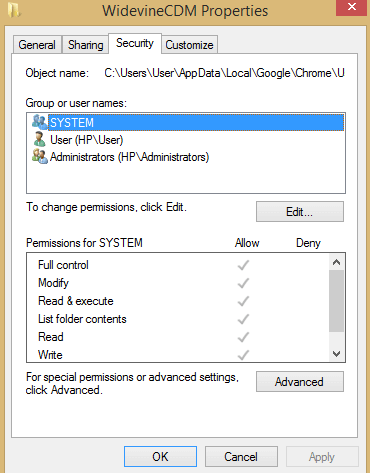Click the permissions list scrollbar thumb
Image resolution: width=370 pixels, height=473 pixels.
coord(336,301)
